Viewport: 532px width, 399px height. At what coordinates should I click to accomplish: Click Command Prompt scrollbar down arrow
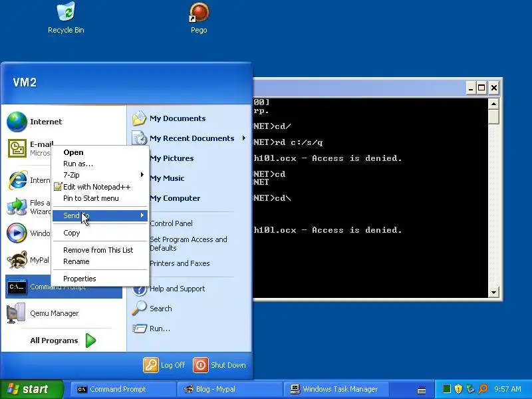point(493,292)
